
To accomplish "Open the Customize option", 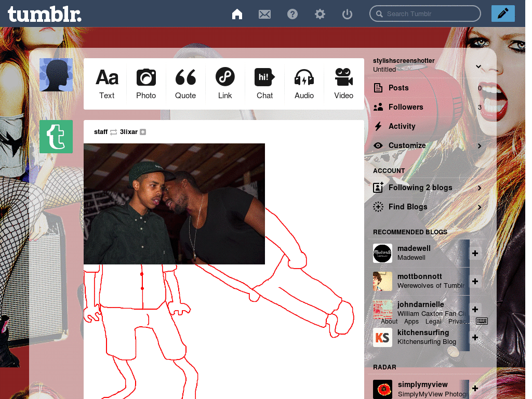I will tap(428, 145).
